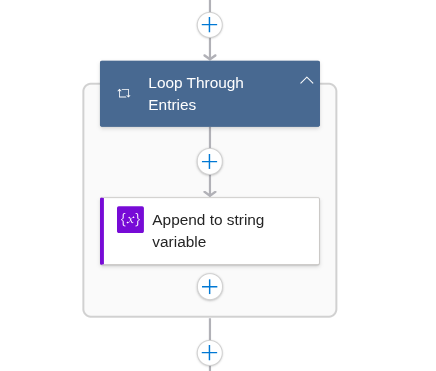Click the connector line below the bottom plus
Image resolution: width=436 pixels, height=371 pixels.
coord(210,368)
